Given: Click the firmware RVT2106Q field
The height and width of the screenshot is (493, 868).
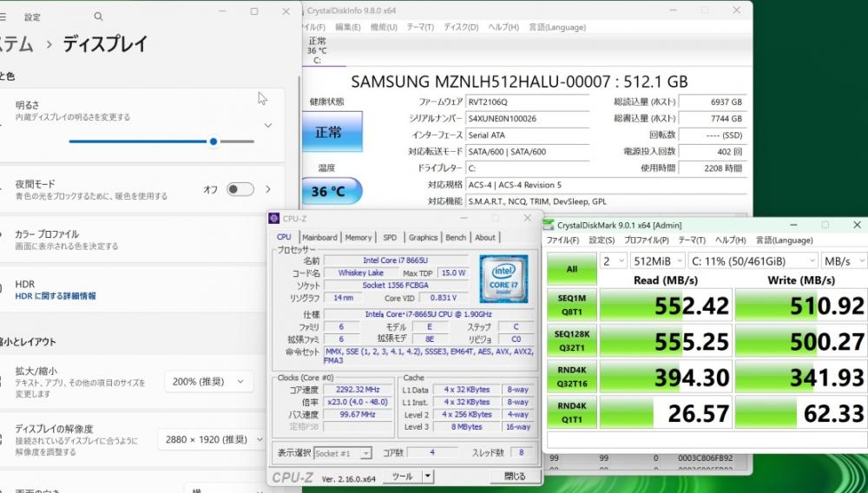Looking at the screenshot, I should (528, 102).
